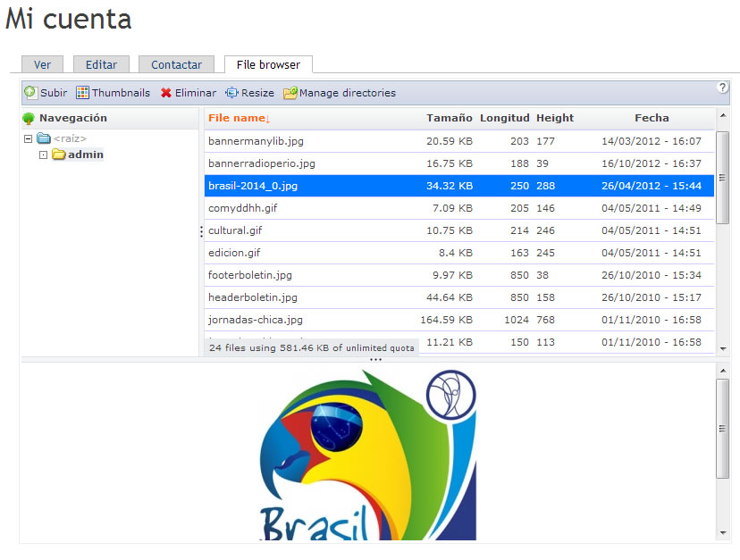Click file list scroll down arrow
Viewport: 740px width, 560px height.
pos(722,348)
